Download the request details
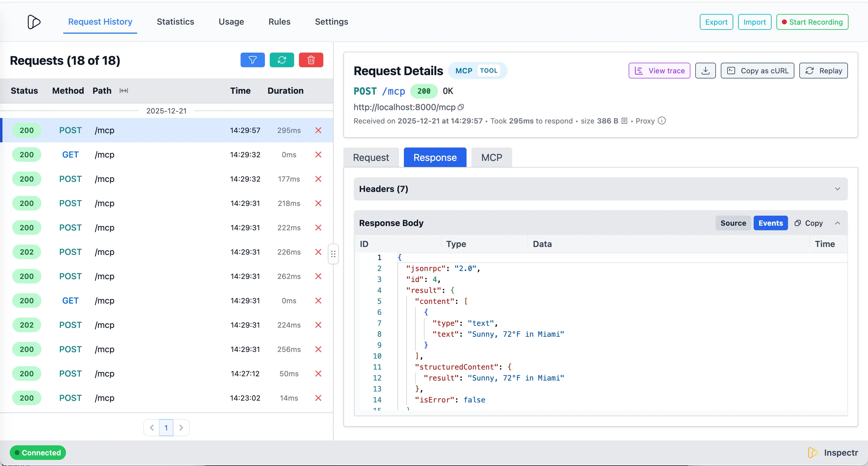This screenshot has width=868, height=466. pos(705,71)
